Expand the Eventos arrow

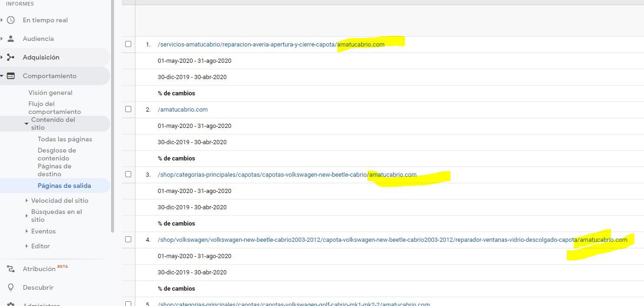27,231
